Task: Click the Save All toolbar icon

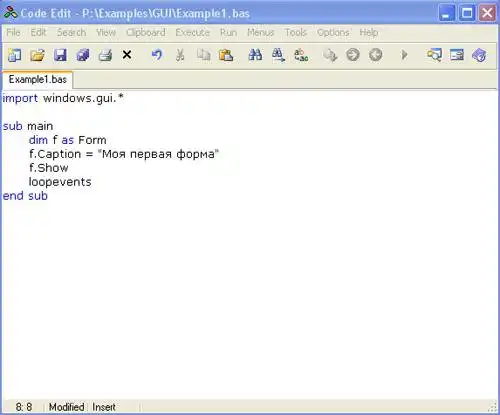Action: point(83,55)
